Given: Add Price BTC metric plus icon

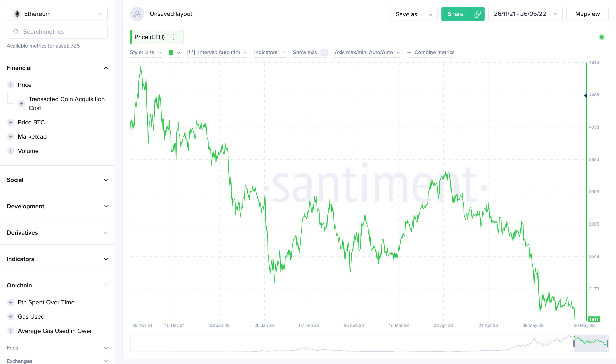Looking at the screenshot, I should (x=11, y=122).
